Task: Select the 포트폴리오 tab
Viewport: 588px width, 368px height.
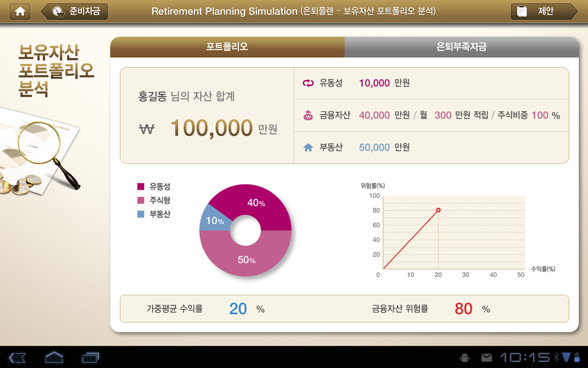Action: coord(227,47)
